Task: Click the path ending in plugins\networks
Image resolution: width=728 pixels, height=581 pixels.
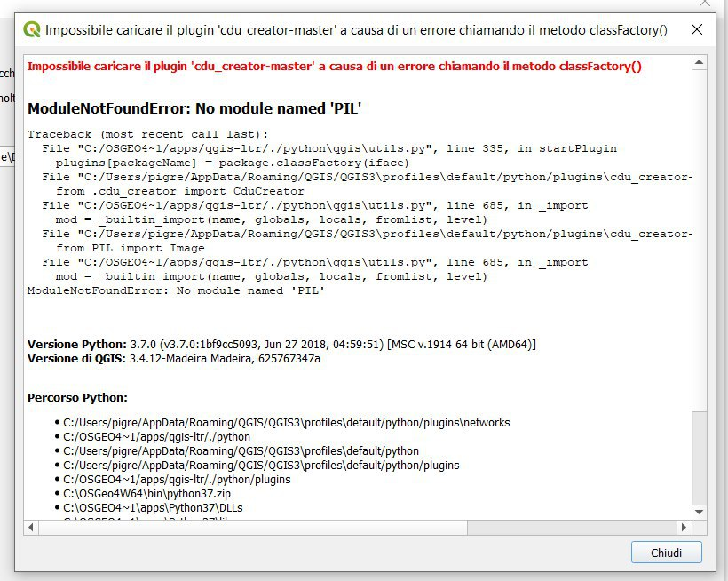Action: point(287,423)
